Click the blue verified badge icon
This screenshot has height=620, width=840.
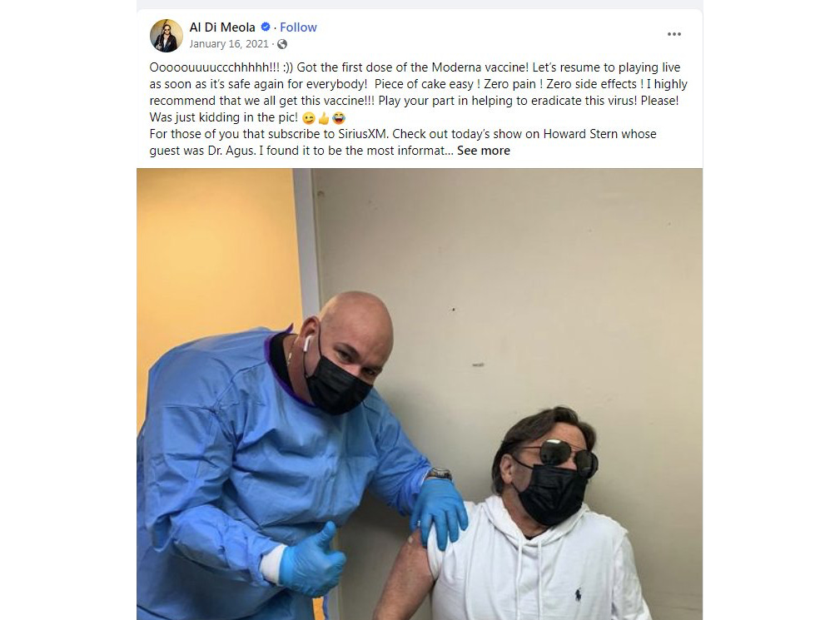pos(266,27)
